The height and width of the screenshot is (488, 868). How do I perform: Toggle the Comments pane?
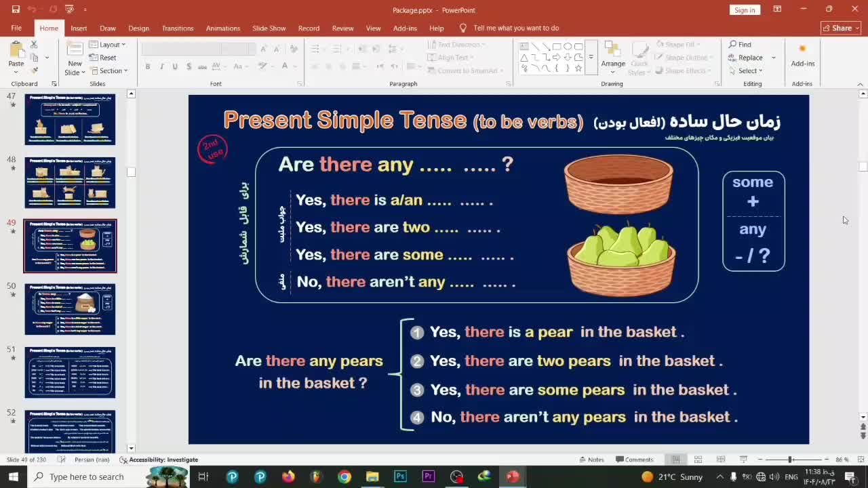634,460
